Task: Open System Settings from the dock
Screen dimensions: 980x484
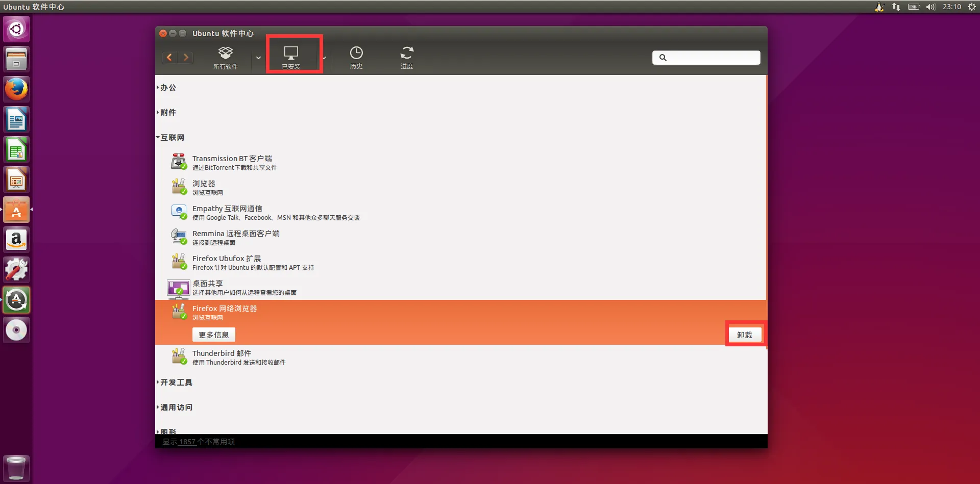Action: point(16,270)
